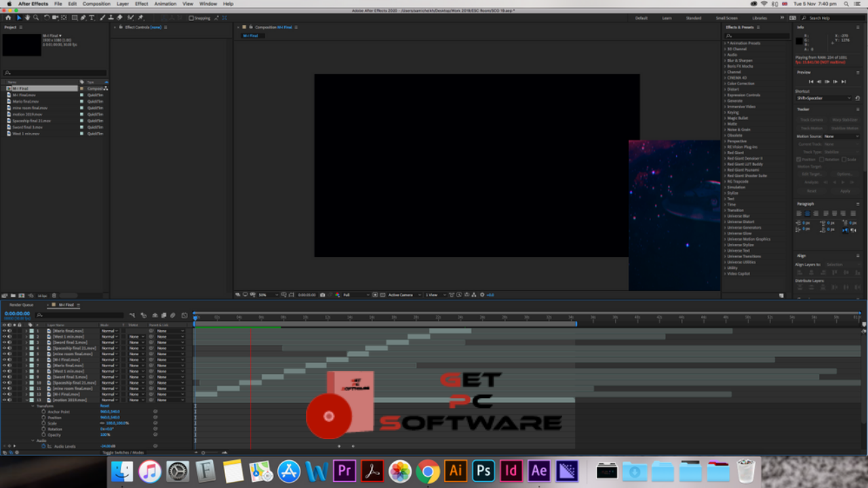This screenshot has width=868, height=488.
Task: Hide layer 13 motion 2019.mov video
Action: tap(4, 400)
